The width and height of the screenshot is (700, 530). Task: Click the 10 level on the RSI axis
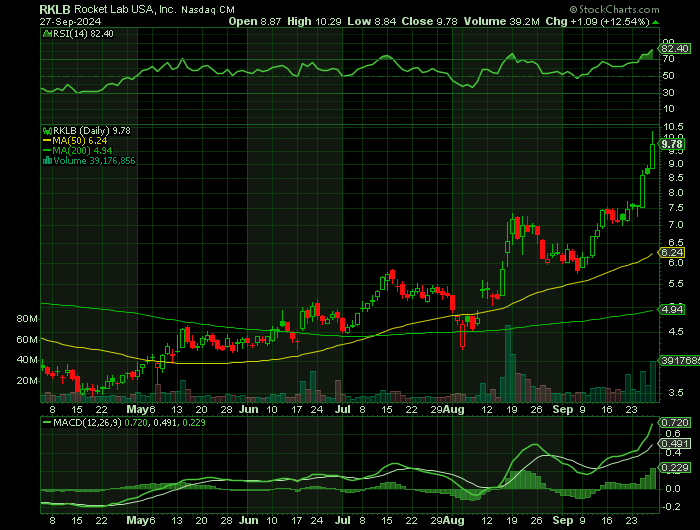point(668,109)
